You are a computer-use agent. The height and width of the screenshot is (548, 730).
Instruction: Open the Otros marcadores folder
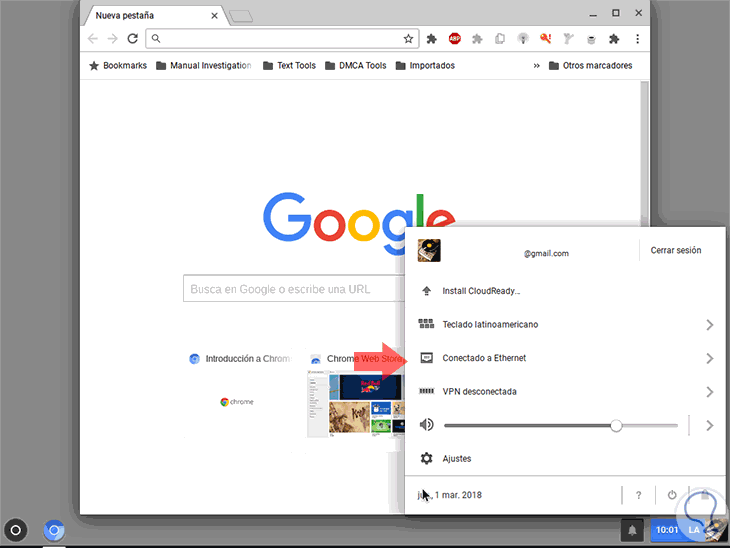tap(590, 66)
